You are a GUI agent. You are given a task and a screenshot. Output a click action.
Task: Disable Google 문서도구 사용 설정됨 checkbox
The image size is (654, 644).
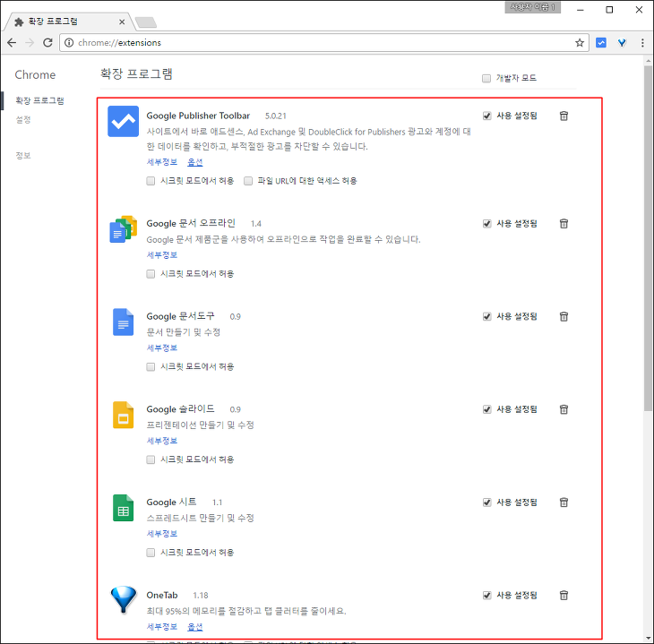[x=486, y=316]
